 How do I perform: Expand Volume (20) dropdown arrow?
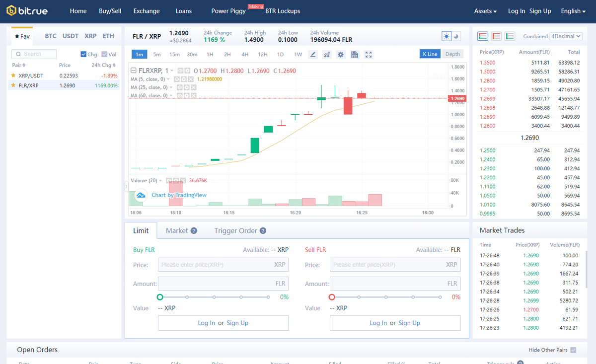(161, 180)
